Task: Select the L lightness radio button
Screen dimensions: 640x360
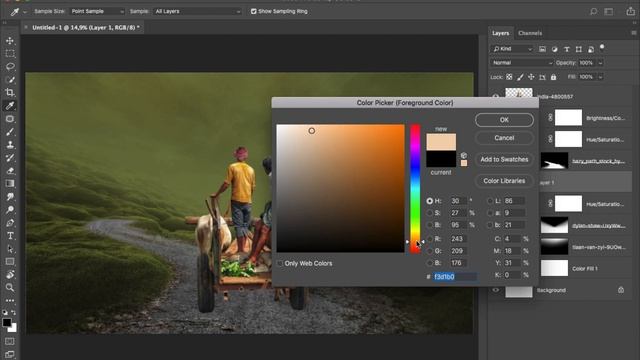Action: click(490, 201)
